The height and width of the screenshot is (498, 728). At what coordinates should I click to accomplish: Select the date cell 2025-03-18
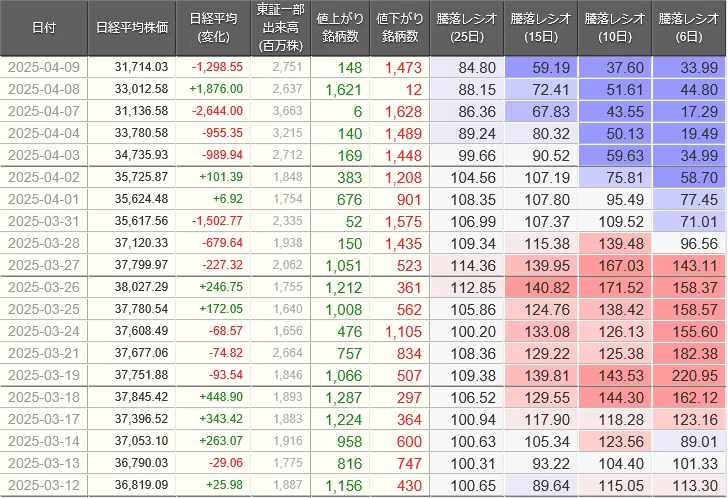pos(44,397)
